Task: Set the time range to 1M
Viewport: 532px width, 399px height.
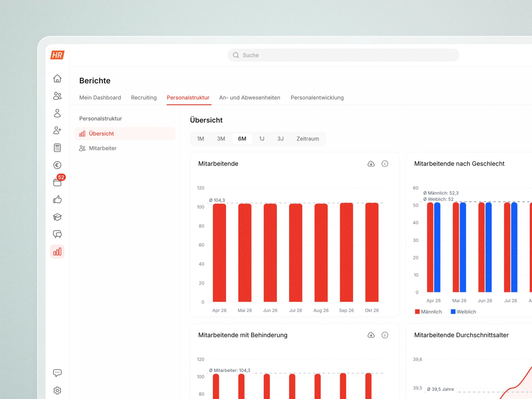Action: tap(201, 139)
